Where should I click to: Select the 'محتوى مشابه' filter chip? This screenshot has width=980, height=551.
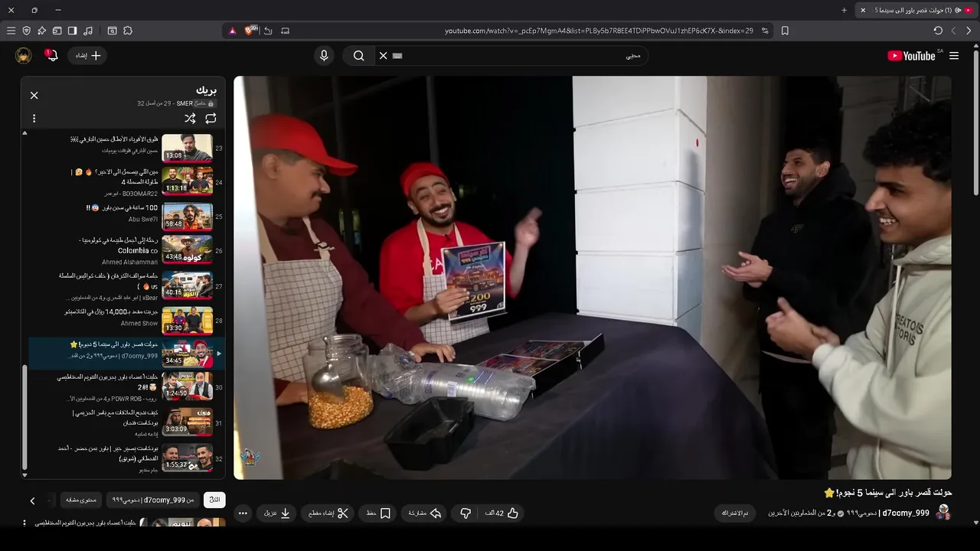[81, 500]
